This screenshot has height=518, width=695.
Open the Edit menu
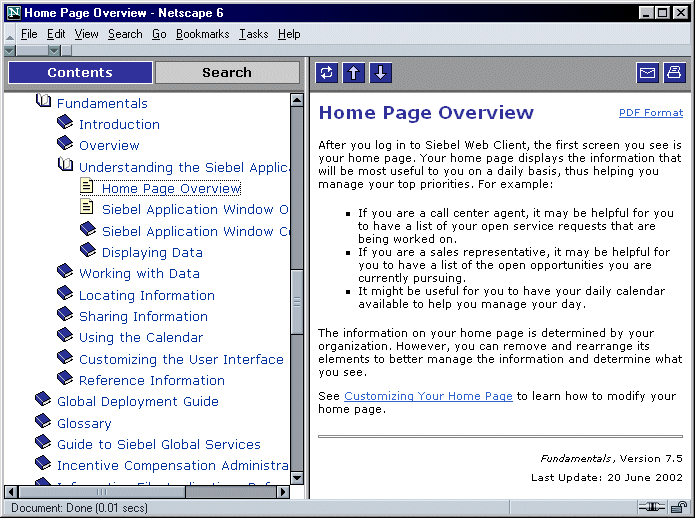[x=56, y=34]
